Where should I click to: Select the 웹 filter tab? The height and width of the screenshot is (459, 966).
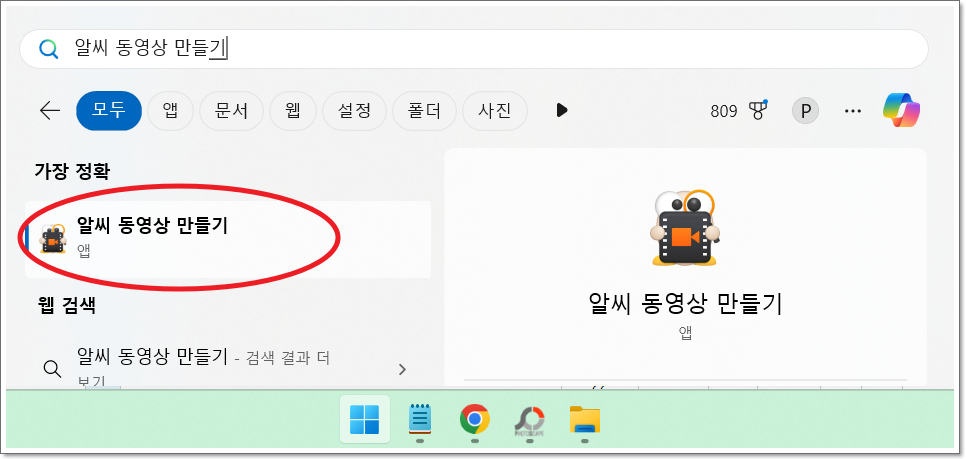(x=293, y=111)
